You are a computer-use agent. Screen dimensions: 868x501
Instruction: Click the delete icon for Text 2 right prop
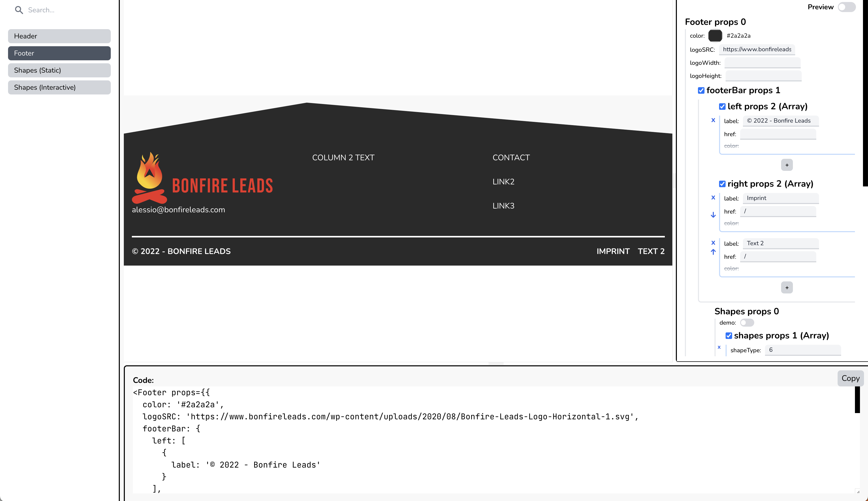(x=713, y=243)
